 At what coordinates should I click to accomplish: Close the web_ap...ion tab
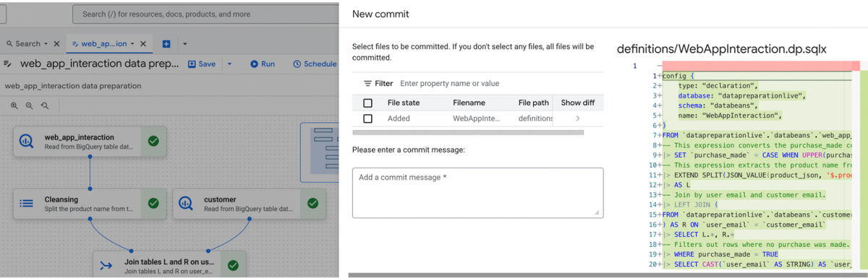tap(143, 44)
